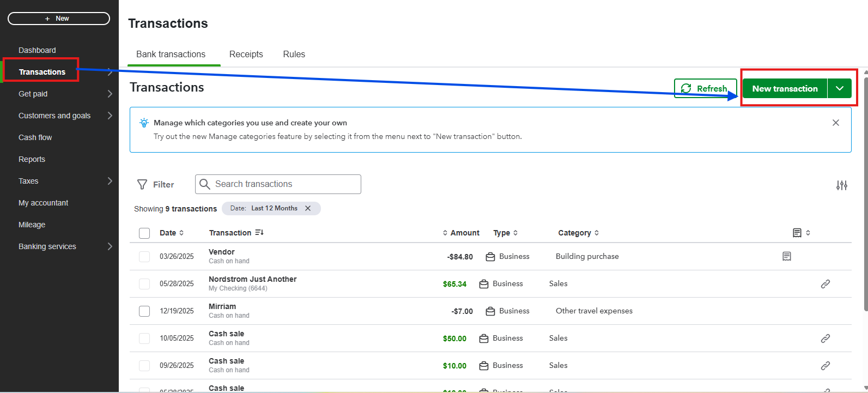Switch to the Receipts tab

(x=246, y=55)
